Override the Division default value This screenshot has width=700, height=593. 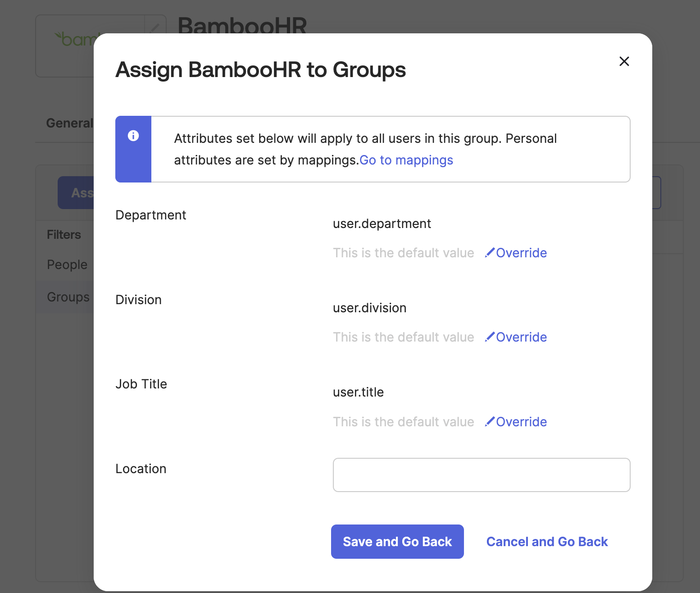(516, 337)
